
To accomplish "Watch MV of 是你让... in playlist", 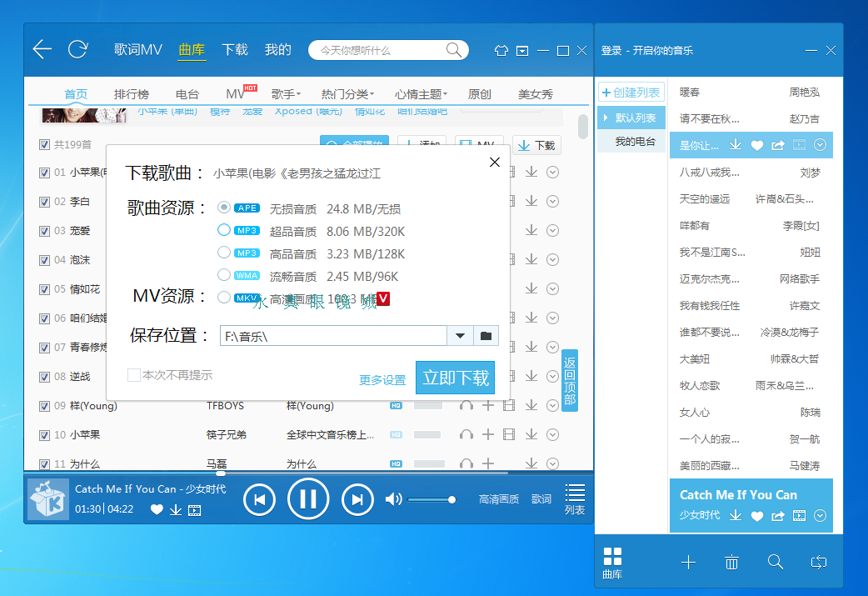I will tap(800, 145).
